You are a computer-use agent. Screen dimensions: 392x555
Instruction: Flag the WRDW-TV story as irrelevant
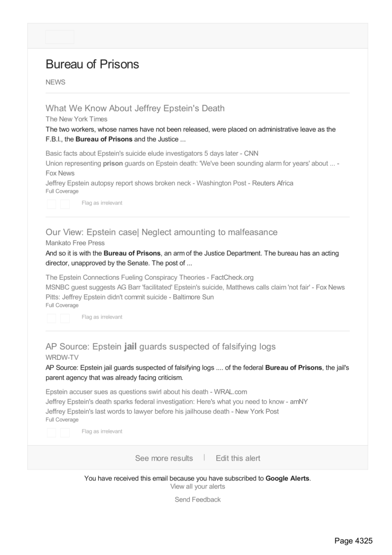tap(102, 431)
